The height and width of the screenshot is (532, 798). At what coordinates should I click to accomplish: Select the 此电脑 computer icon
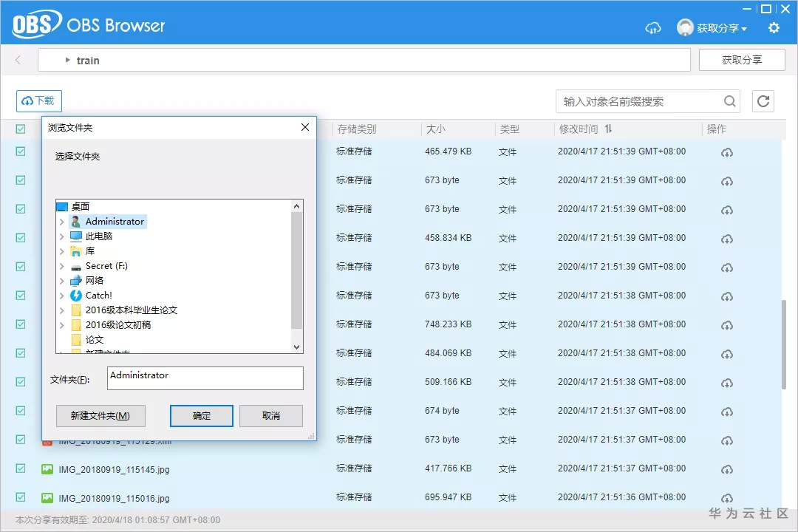click(x=76, y=236)
